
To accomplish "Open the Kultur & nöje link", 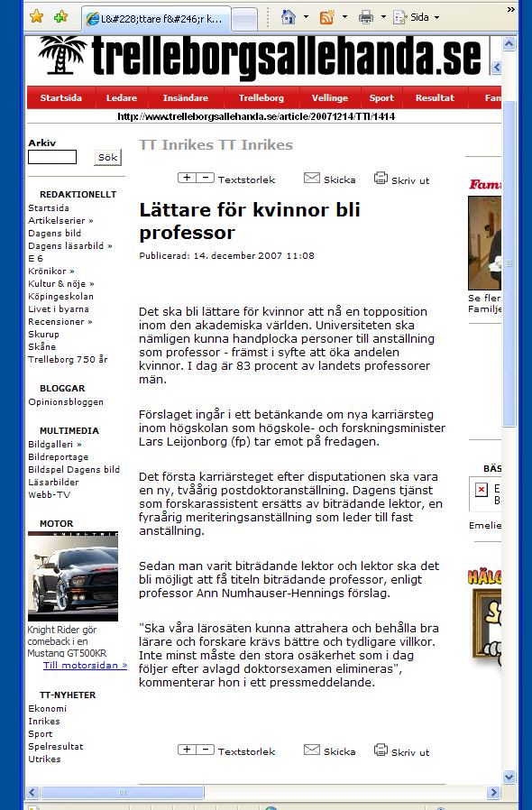I will click(x=61, y=283).
